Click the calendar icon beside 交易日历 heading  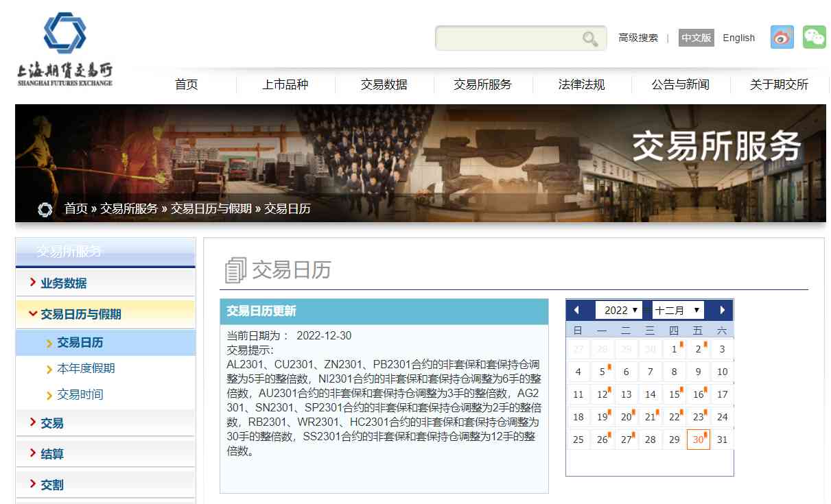(234, 269)
